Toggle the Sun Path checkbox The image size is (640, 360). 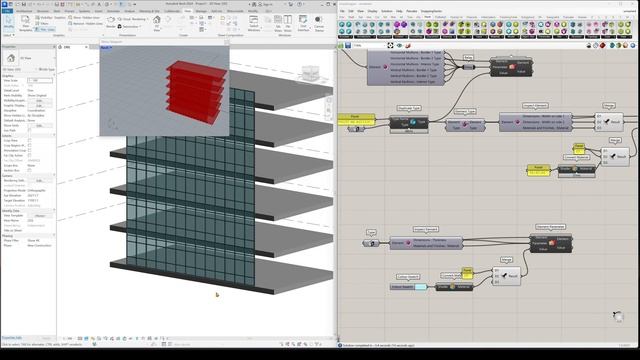[29, 131]
